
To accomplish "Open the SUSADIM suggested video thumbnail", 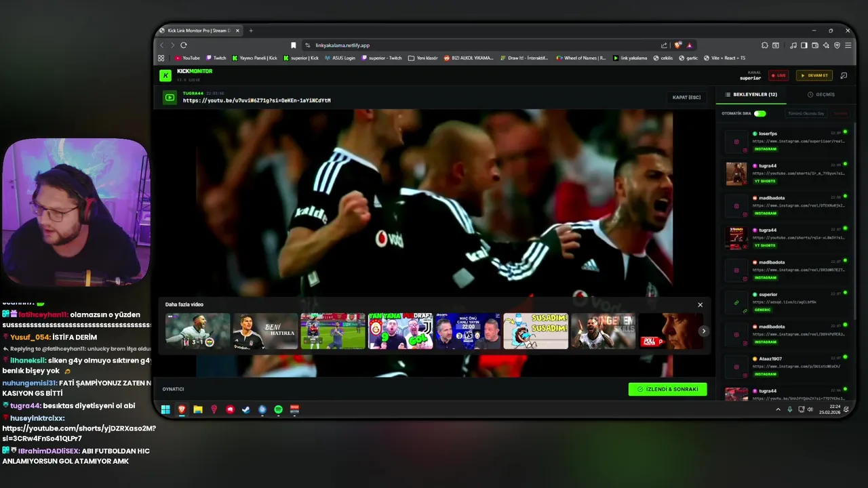I will point(536,331).
